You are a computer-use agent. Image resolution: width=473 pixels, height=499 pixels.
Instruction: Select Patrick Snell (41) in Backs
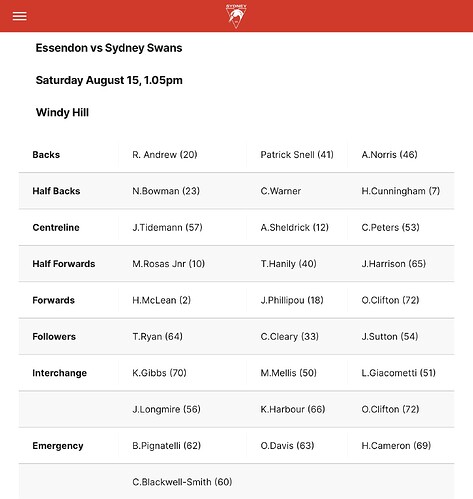(x=297, y=155)
